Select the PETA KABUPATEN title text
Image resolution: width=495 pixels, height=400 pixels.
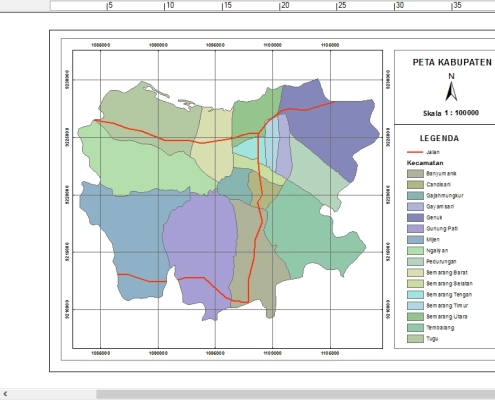click(452, 63)
